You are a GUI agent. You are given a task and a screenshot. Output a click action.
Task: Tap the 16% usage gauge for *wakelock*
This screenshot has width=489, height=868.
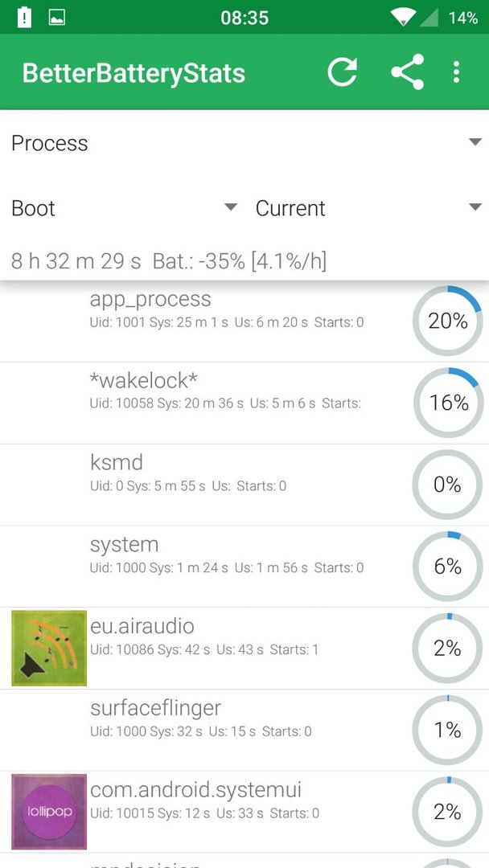click(447, 403)
